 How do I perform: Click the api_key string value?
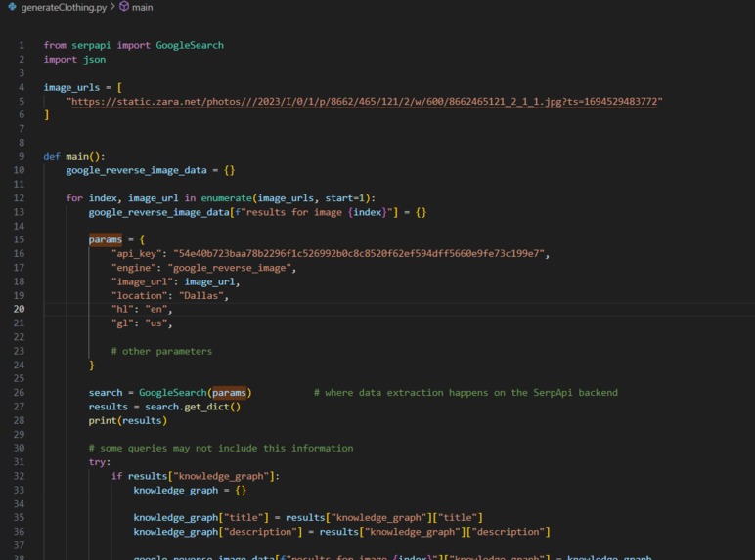[x=359, y=253]
